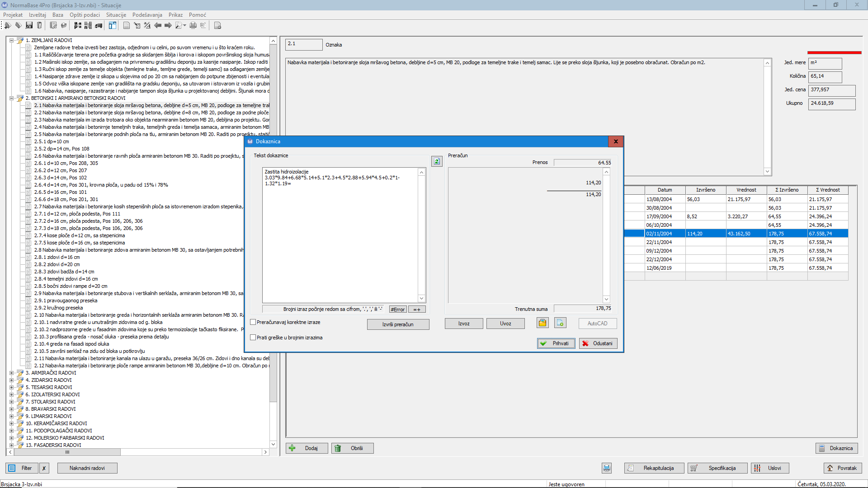Click green refresh icon beside Tekst dokaznice
Image resolution: width=868 pixels, height=488 pixels.
pos(437,161)
